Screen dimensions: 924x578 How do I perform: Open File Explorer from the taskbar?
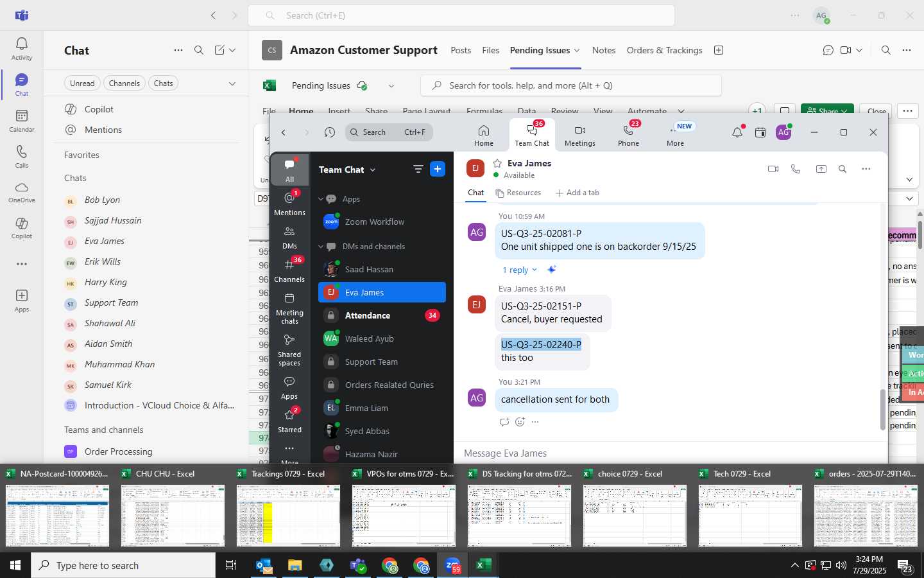point(295,565)
